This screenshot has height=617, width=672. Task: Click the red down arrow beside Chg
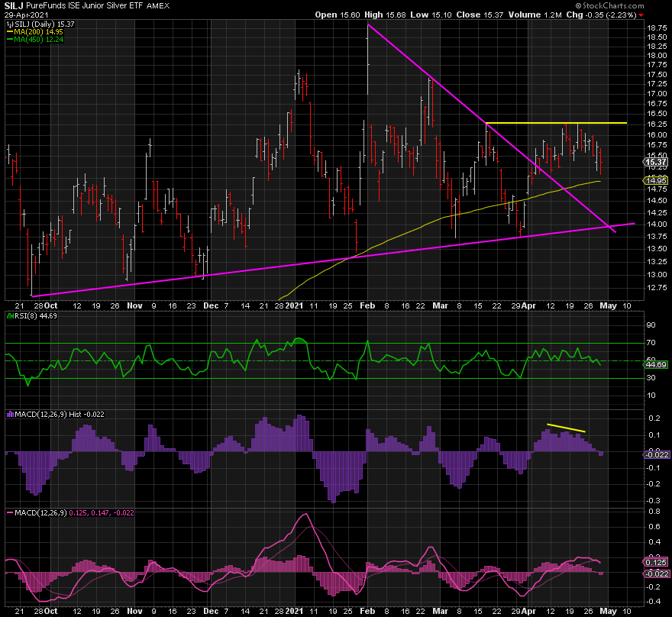pyautogui.click(x=641, y=15)
